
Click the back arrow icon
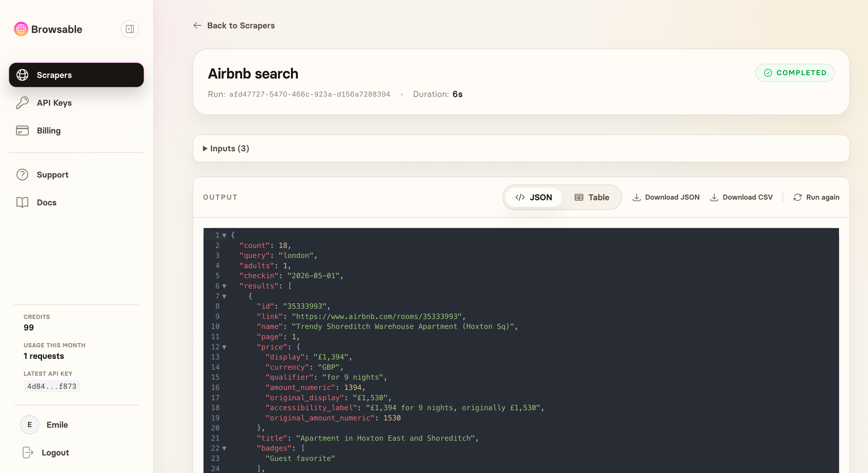(198, 26)
